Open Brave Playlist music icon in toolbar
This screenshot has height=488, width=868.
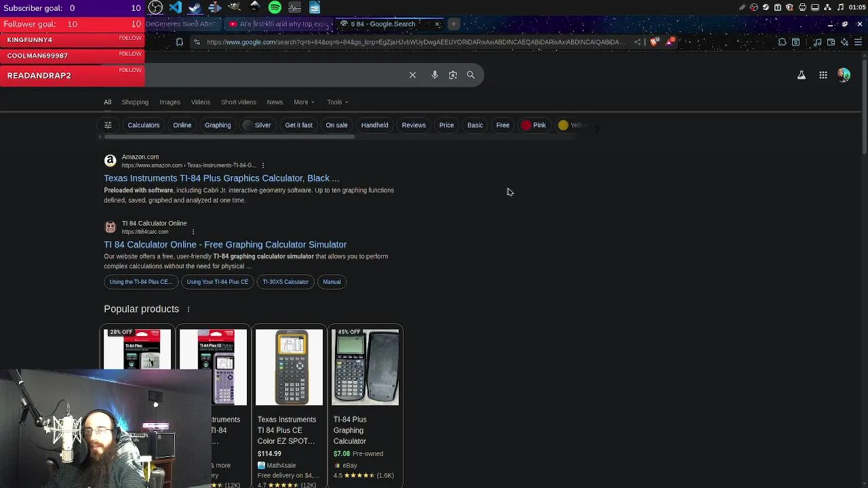pyautogui.click(x=817, y=42)
